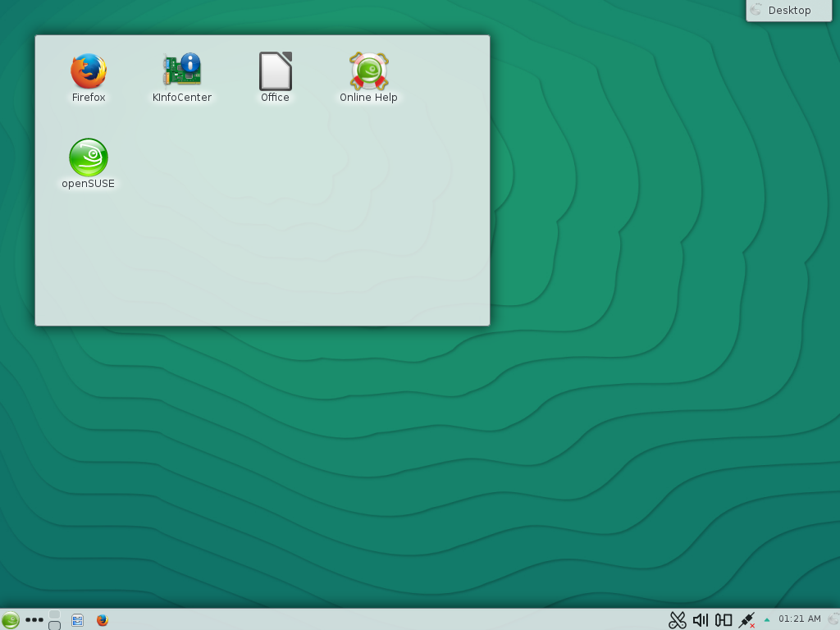Click the three-dot activities button in panel
This screenshot has width=840, height=630.
click(34, 620)
